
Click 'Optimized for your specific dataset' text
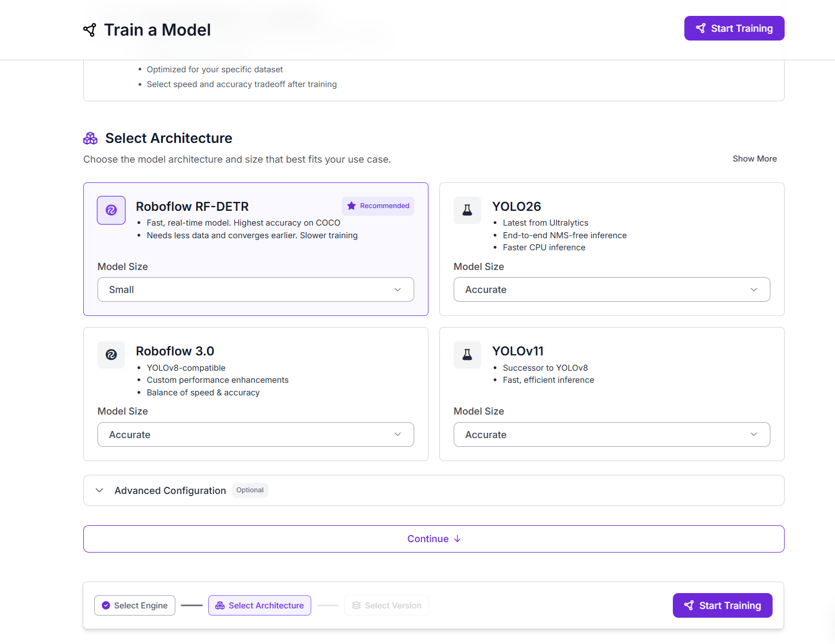pos(215,70)
